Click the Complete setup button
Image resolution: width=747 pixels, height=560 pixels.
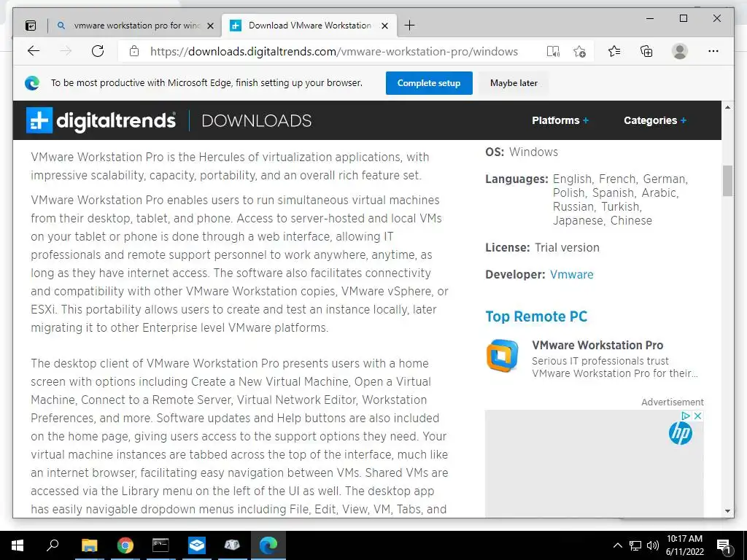click(429, 83)
